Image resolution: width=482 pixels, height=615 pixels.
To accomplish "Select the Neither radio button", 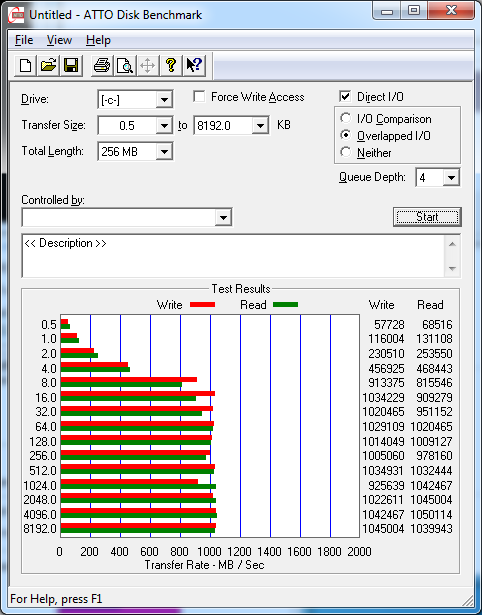I will coord(346,152).
